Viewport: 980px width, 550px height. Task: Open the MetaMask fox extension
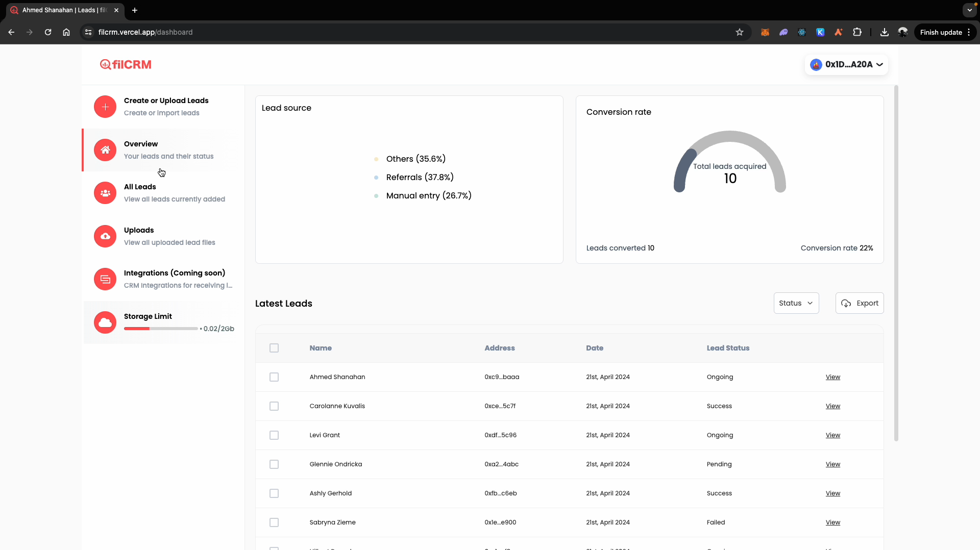pos(765,32)
